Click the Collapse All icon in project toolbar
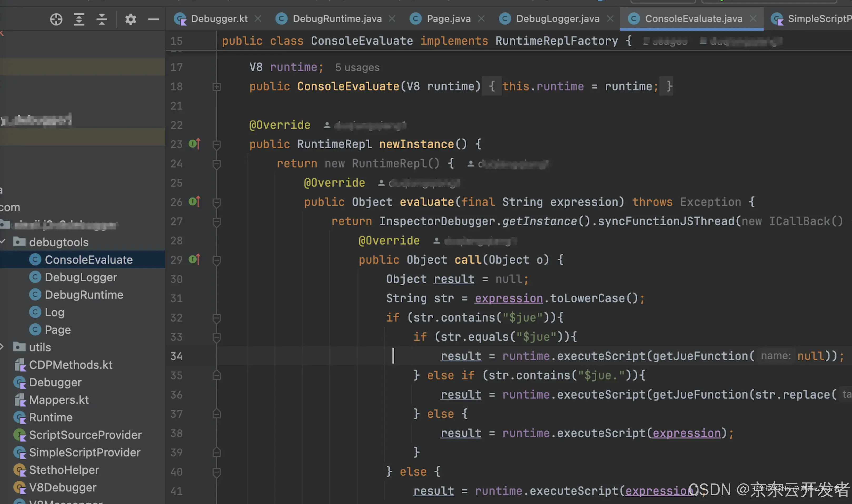Viewport: 852px width, 504px height. pos(102,19)
